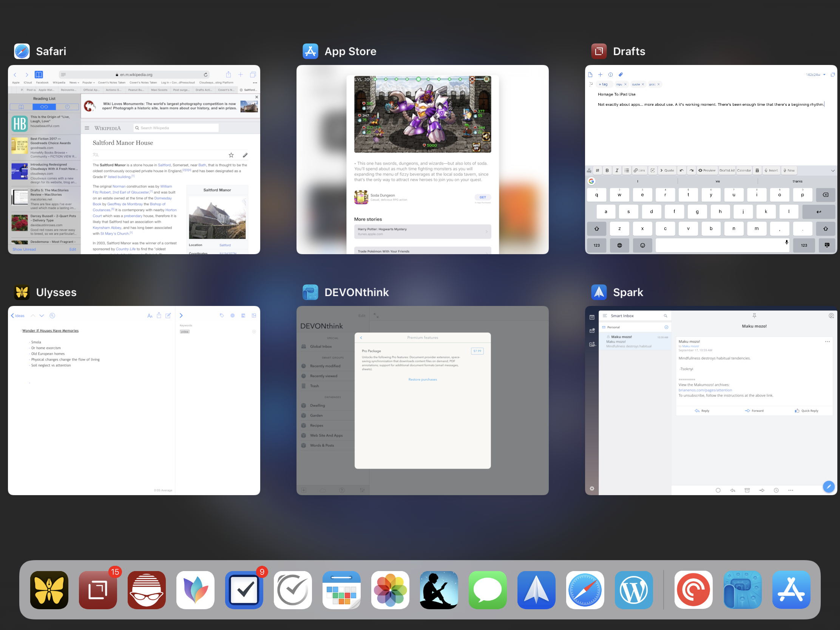The image size is (840, 630).
Task: Select Reading List glasses tab
Action: coord(44,107)
